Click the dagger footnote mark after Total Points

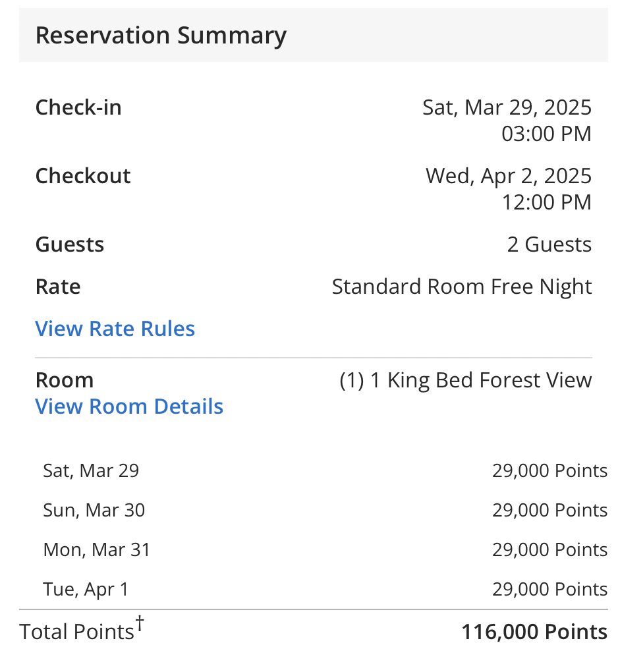pyautogui.click(x=139, y=623)
